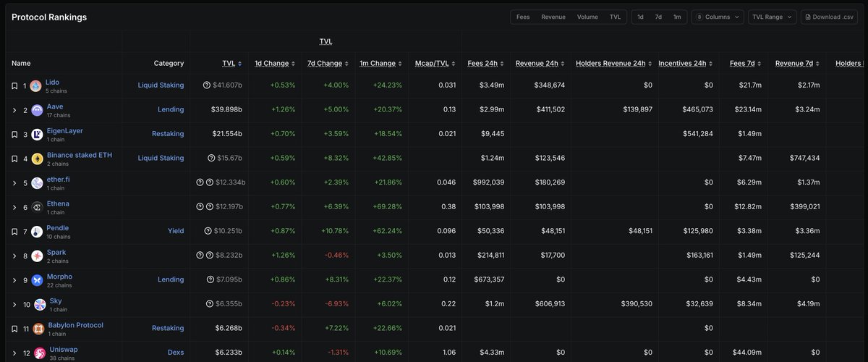Click the info icon beside Binance staked ETH TVL

click(210, 159)
